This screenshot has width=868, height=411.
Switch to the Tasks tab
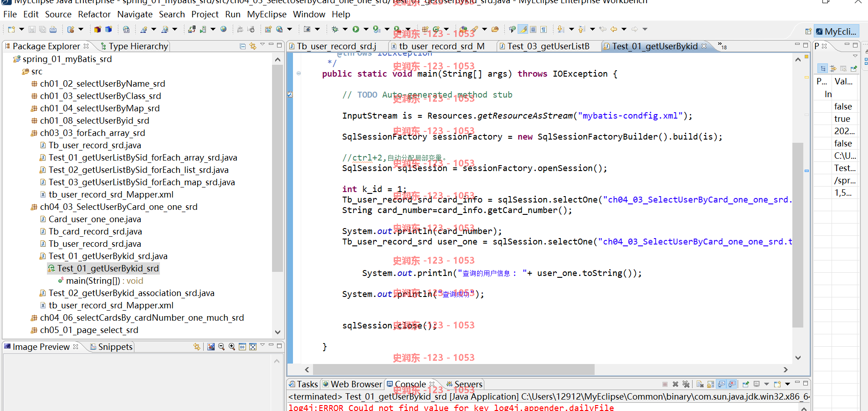pos(303,384)
